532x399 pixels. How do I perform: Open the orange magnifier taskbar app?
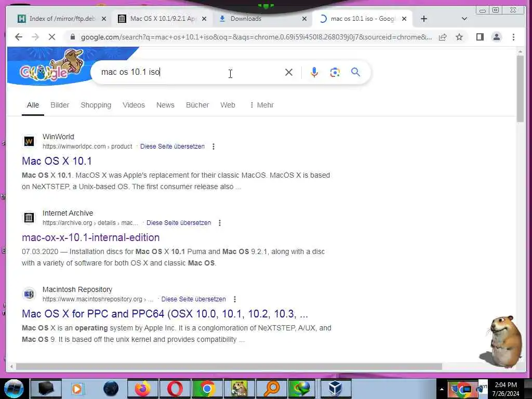coord(271,389)
